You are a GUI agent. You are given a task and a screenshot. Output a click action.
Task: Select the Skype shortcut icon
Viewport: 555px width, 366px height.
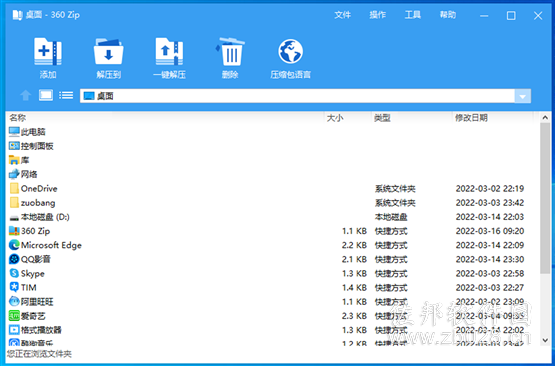14,273
